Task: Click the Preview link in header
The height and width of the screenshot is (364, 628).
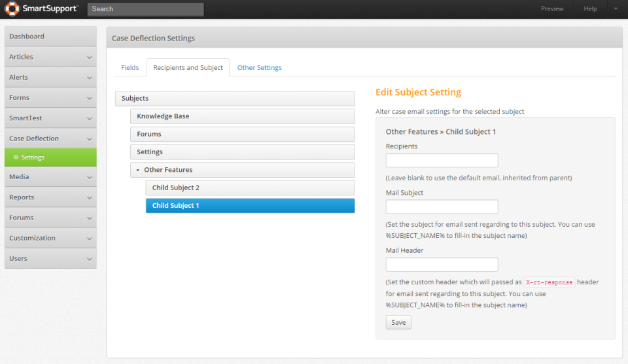Action: (x=552, y=8)
